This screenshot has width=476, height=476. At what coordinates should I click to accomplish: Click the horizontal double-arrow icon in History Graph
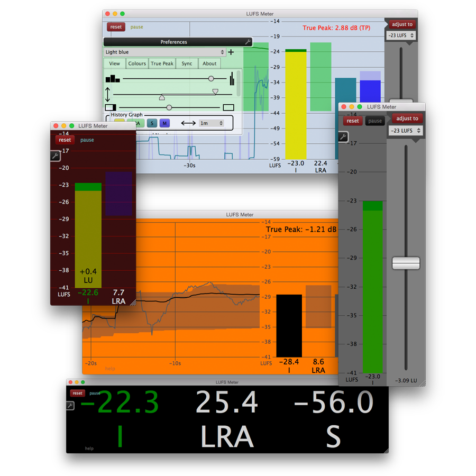(188, 123)
